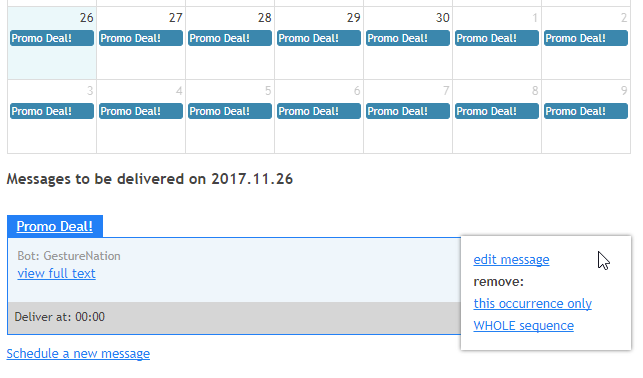Image resolution: width=643 pixels, height=378 pixels.
Task: Open Promo Deal event on day 4
Action: tap(141, 111)
